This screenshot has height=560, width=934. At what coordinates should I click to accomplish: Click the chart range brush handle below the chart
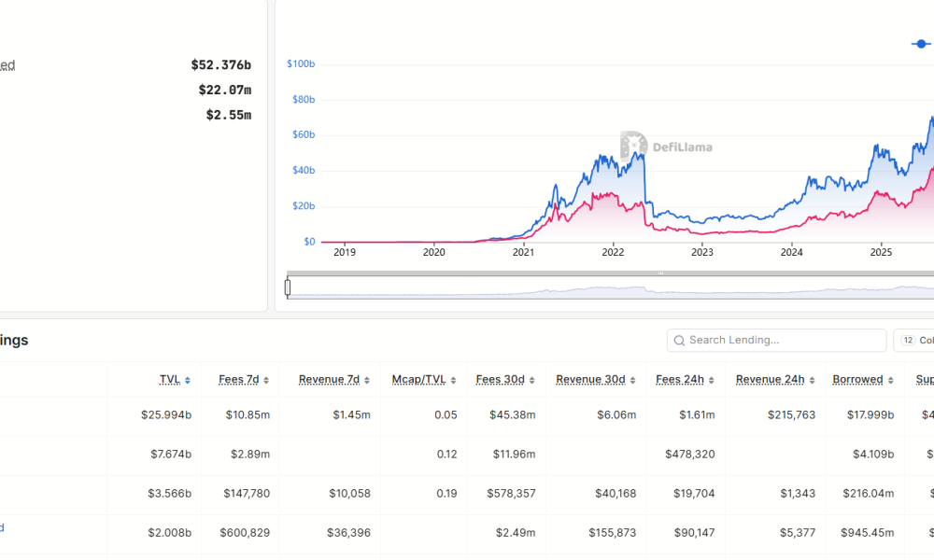point(289,287)
